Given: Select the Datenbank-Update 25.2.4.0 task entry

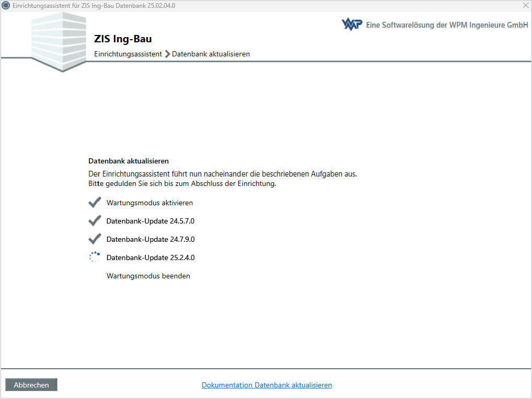Looking at the screenshot, I should tap(151, 257).
